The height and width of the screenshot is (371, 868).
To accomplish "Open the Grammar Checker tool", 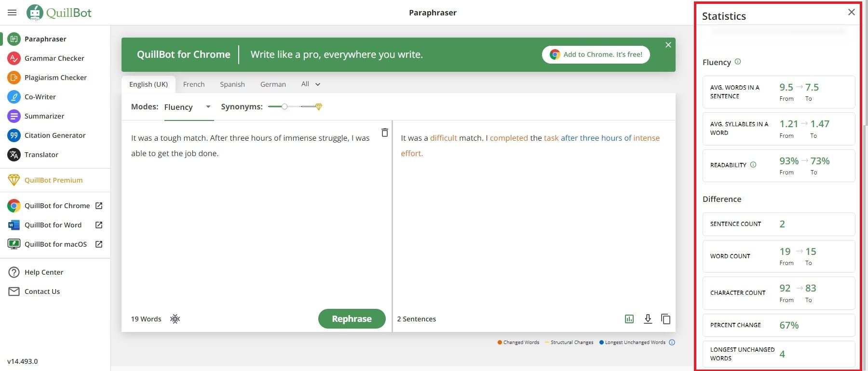I will tap(54, 58).
